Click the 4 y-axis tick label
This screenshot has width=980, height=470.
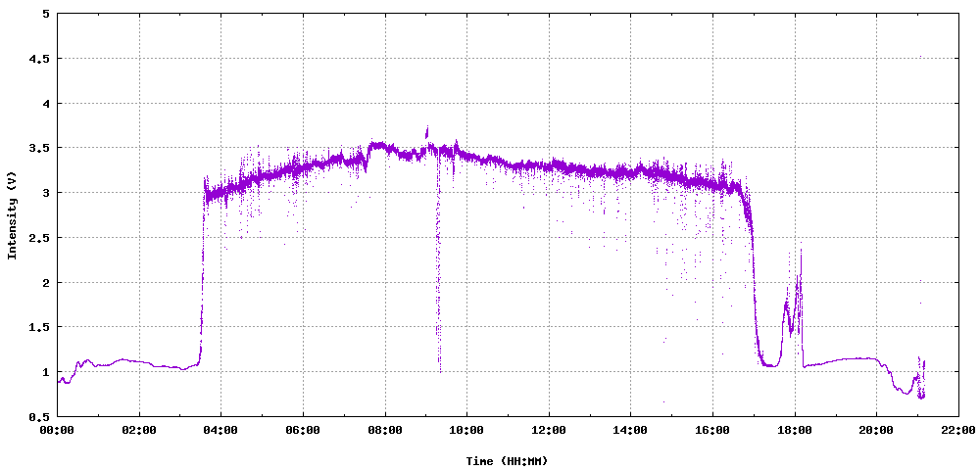click(x=46, y=103)
